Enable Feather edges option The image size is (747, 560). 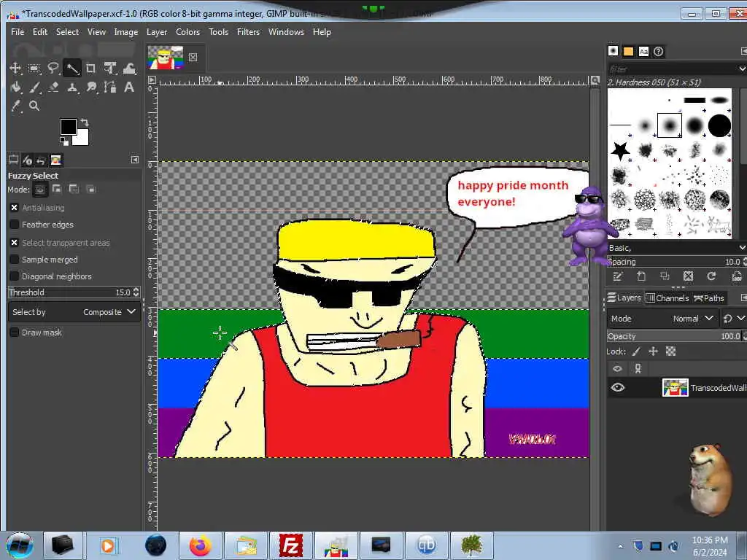(15, 225)
